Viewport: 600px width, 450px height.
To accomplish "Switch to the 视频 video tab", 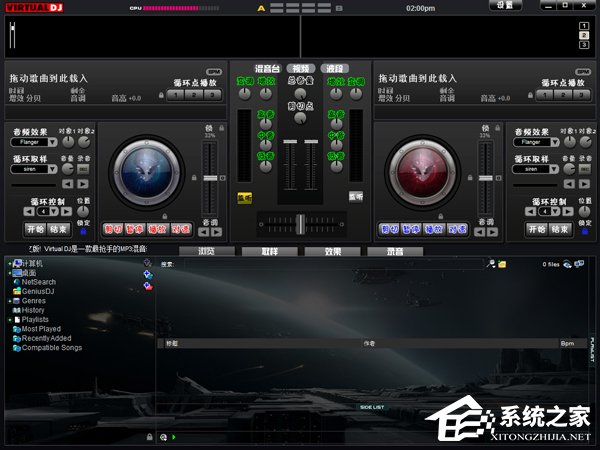I will tap(301, 69).
